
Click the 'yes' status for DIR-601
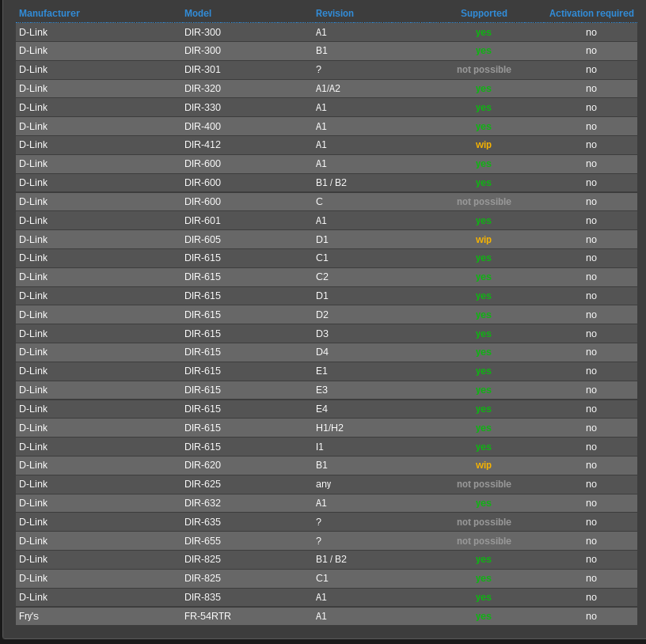483,221
